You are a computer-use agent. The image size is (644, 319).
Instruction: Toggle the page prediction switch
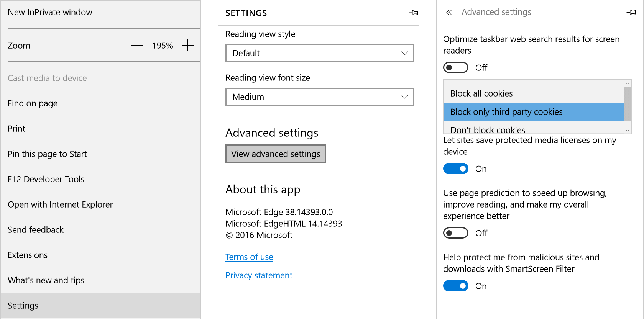(456, 233)
